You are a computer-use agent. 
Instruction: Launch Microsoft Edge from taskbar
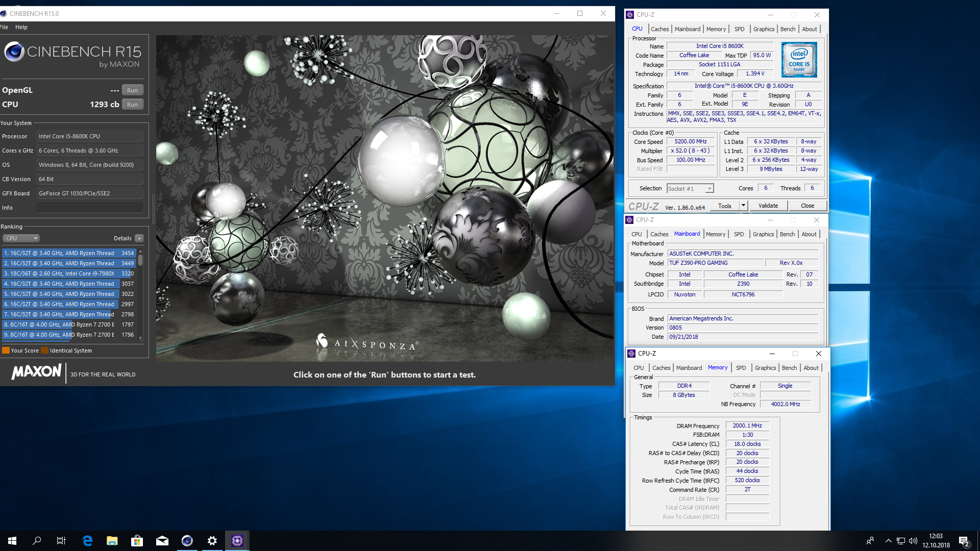(x=87, y=541)
